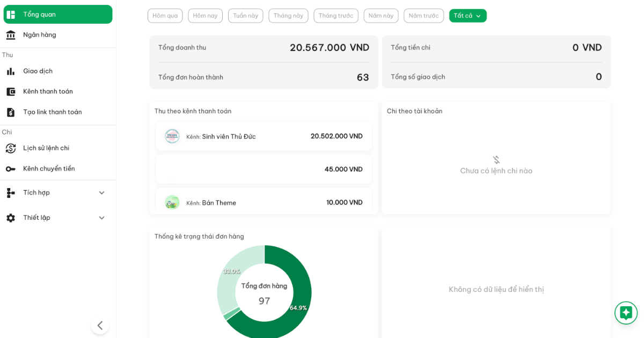The width and height of the screenshot is (644, 338).
Task: Click the Tổng quan dashboard icon
Action: tap(11, 15)
